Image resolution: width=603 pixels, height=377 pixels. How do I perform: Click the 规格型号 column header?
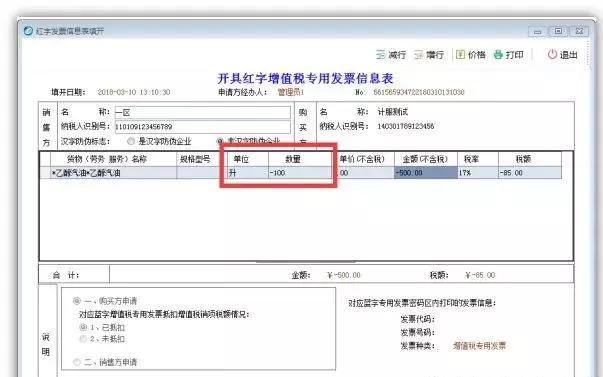[202, 159]
